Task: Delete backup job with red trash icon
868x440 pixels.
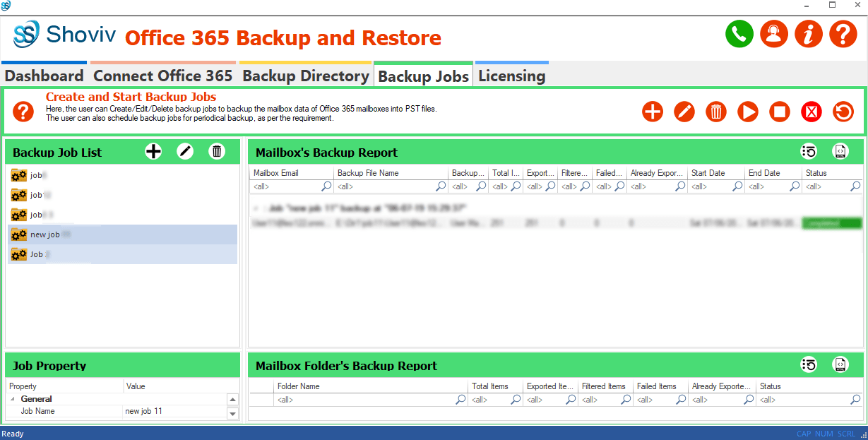Action: coord(716,112)
